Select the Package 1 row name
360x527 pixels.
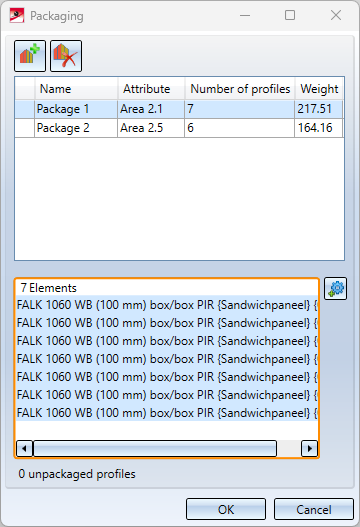(x=63, y=109)
